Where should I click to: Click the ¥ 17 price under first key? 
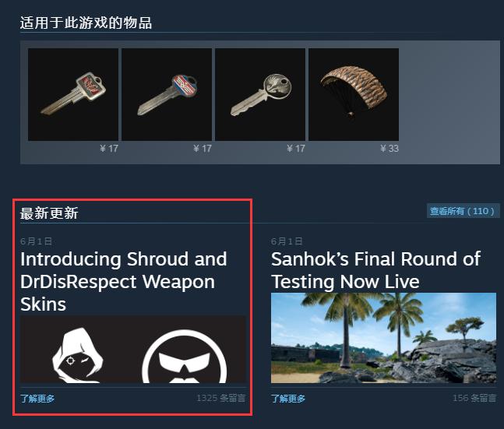click(109, 149)
